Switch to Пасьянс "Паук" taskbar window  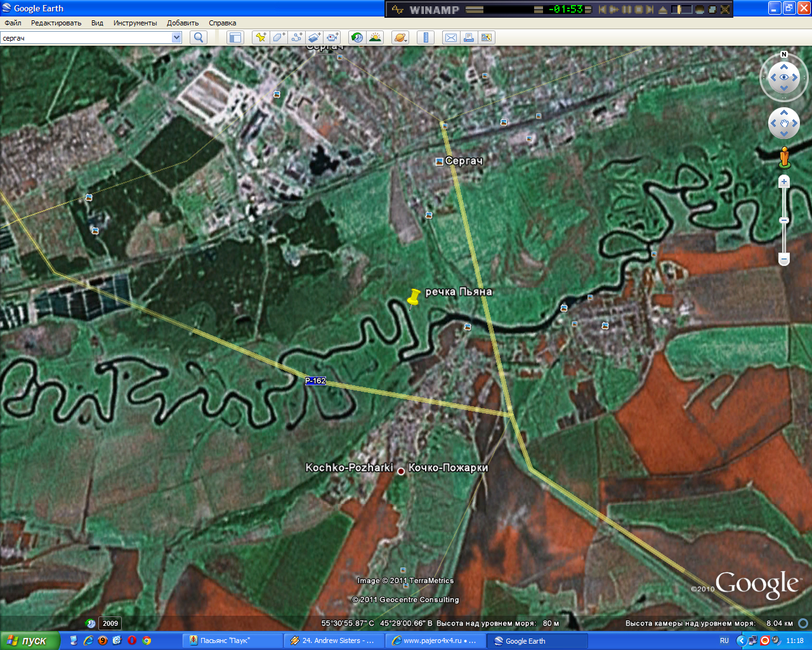(232, 640)
